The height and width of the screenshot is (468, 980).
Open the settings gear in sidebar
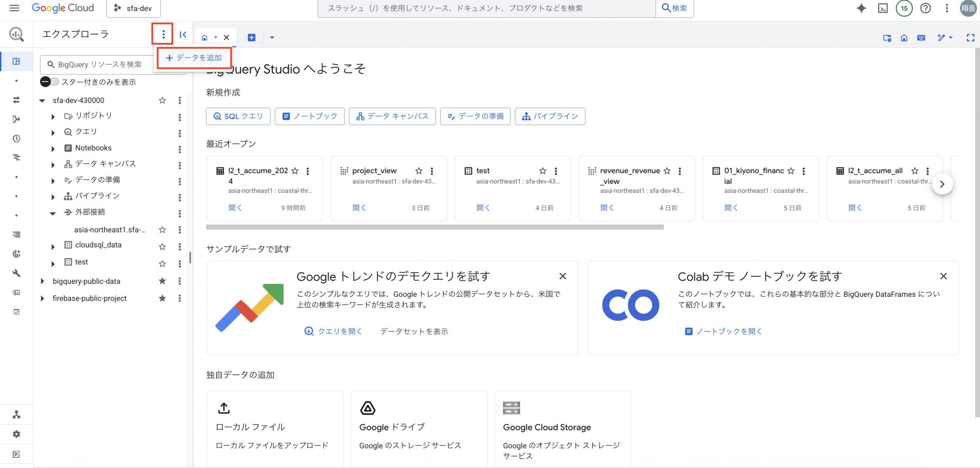tap(16, 434)
